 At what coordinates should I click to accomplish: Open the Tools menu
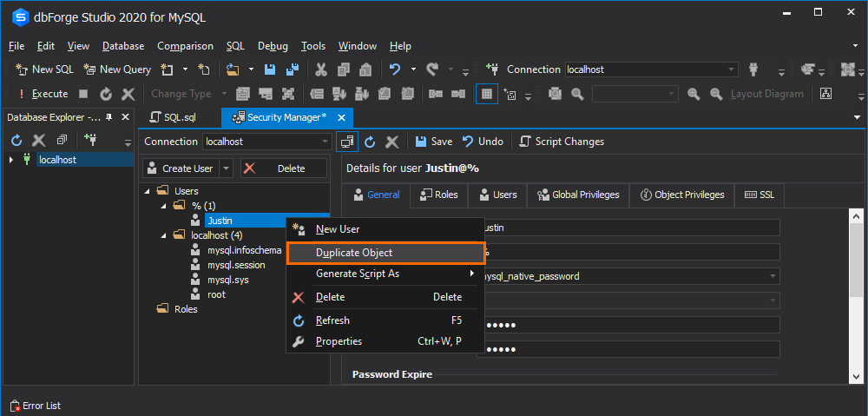coord(313,46)
